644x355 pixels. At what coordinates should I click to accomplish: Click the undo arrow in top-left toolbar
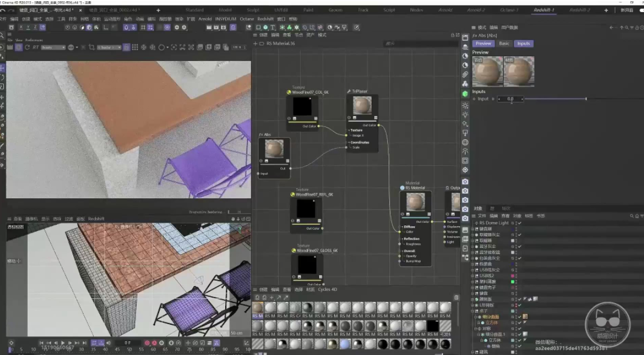coord(3,10)
